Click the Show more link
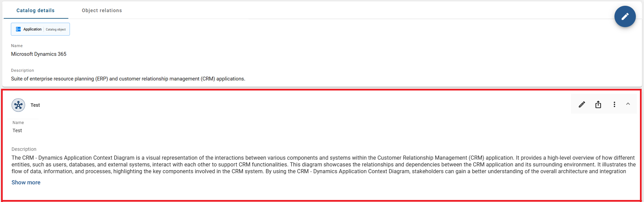The width and height of the screenshot is (644, 202). [26, 182]
